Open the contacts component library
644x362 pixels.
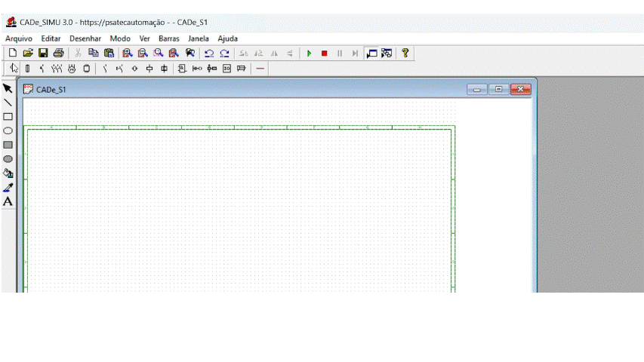(105, 69)
